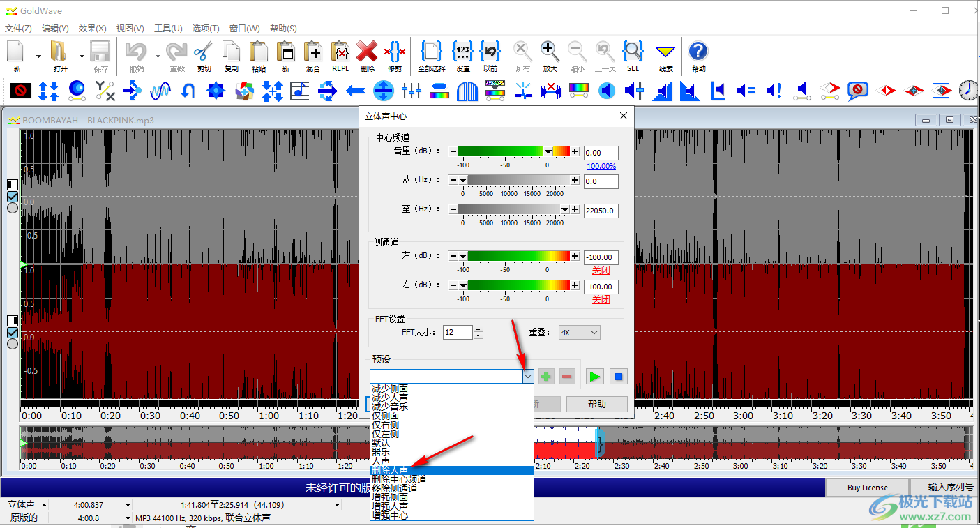Open the 文件(Z) menu

pyautogui.click(x=18, y=29)
